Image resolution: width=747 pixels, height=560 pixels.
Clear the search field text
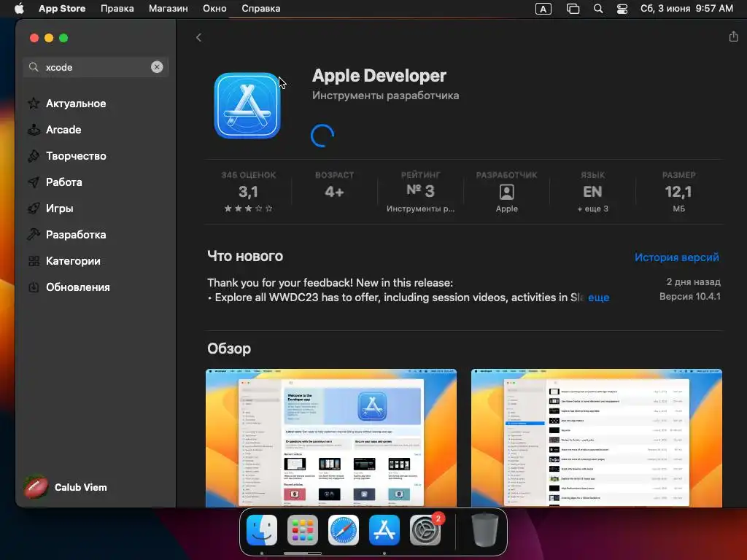pos(157,67)
